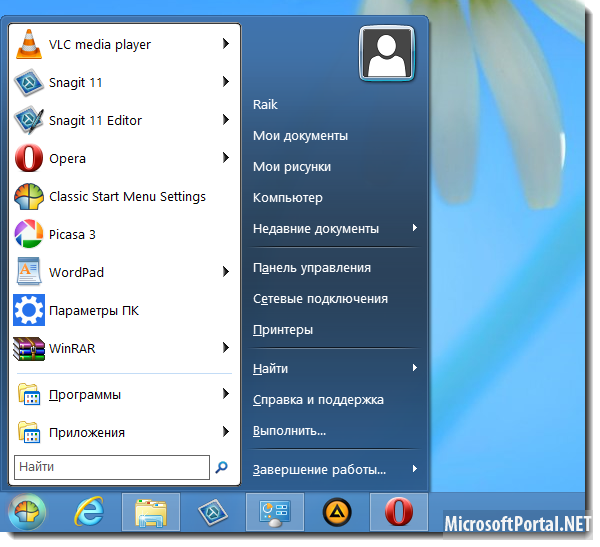Image resolution: width=600 pixels, height=547 pixels.
Task: Open Internet Explorer in the taskbar
Action: (x=89, y=511)
